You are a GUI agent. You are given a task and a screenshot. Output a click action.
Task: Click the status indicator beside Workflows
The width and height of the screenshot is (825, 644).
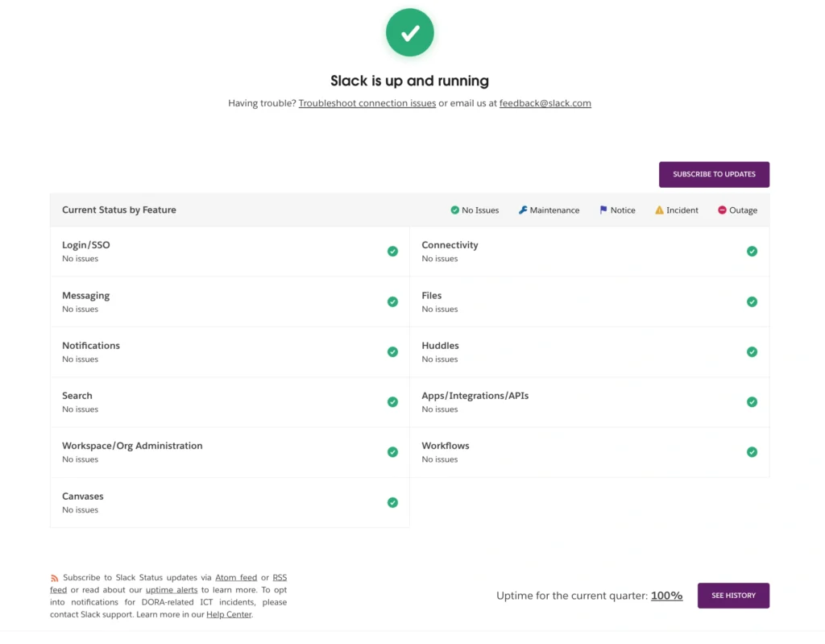(x=752, y=452)
